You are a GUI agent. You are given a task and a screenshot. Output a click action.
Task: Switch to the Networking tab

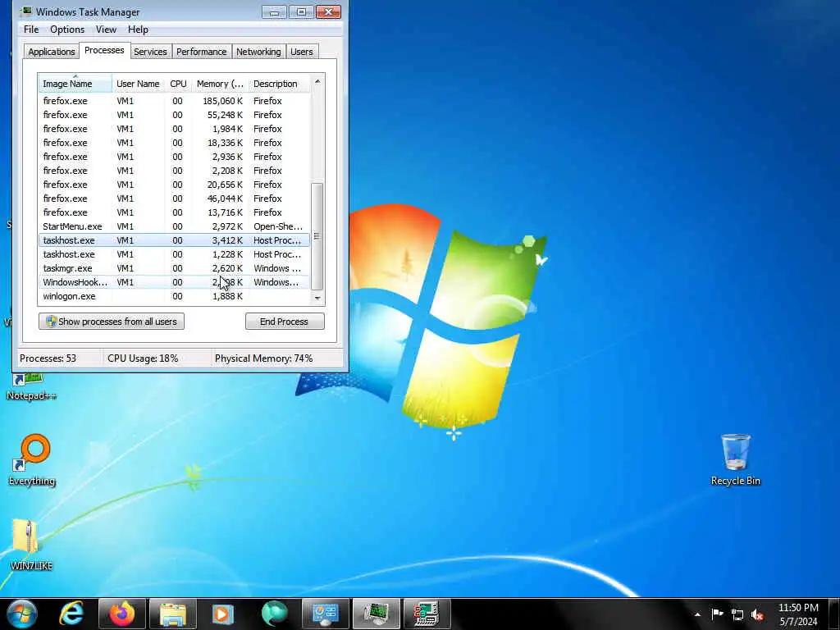[x=258, y=52]
